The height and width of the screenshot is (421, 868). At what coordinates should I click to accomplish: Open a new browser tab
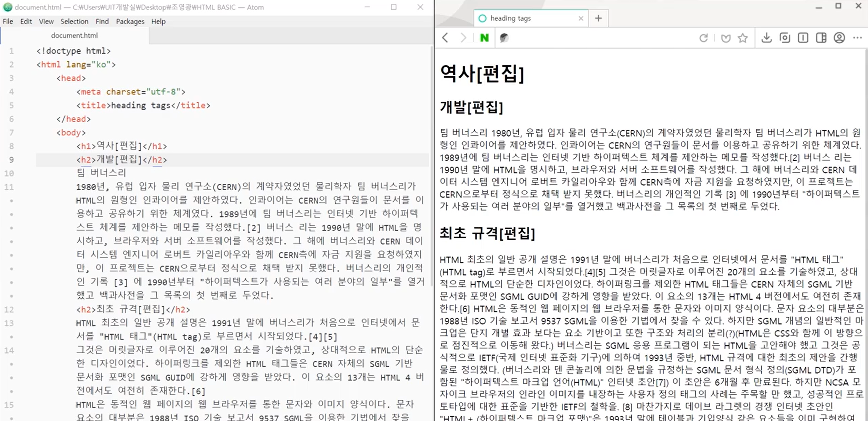point(598,18)
